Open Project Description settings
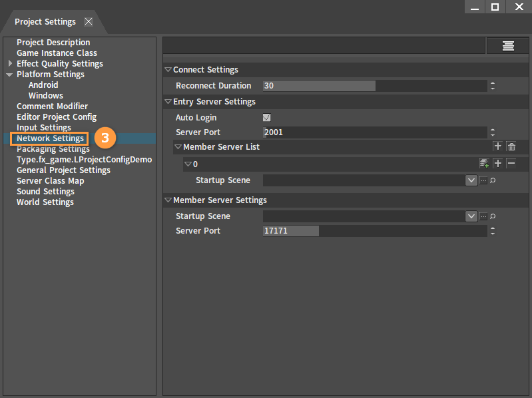The width and height of the screenshot is (532, 398). pos(53,43)
